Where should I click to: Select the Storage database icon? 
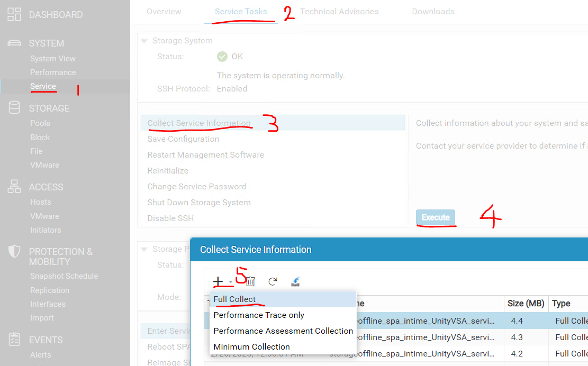click(14, 107)
